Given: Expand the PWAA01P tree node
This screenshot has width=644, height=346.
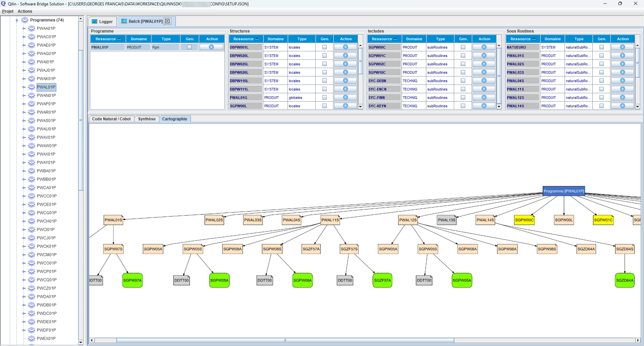Looking at the screenshot, I should tap(24, 28).
